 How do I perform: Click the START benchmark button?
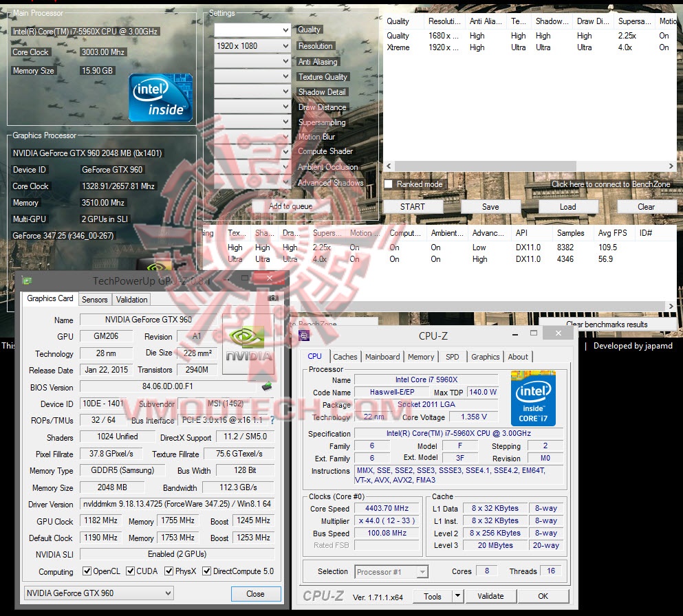click(413, 207)
